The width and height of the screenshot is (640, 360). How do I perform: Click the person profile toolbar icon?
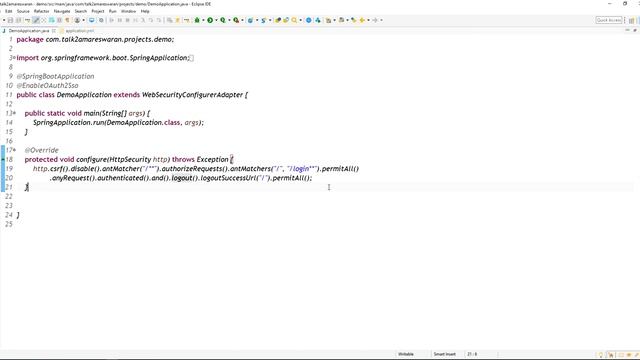tap(77, 20)
